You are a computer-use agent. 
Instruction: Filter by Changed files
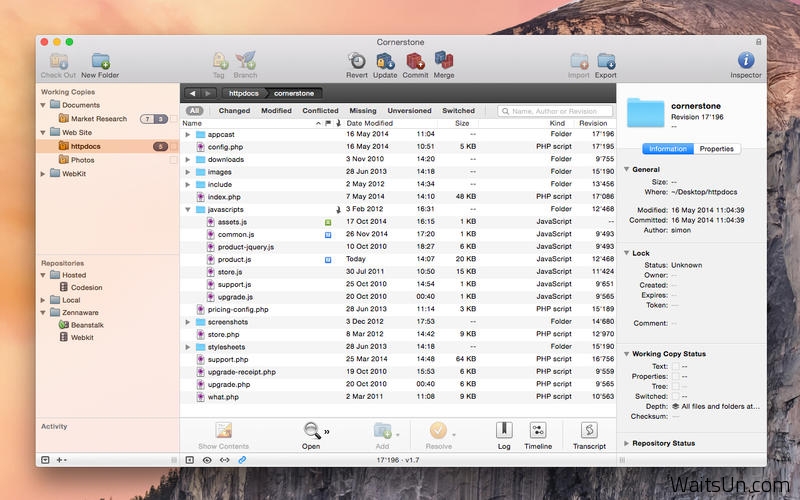(x=234, y=111)
